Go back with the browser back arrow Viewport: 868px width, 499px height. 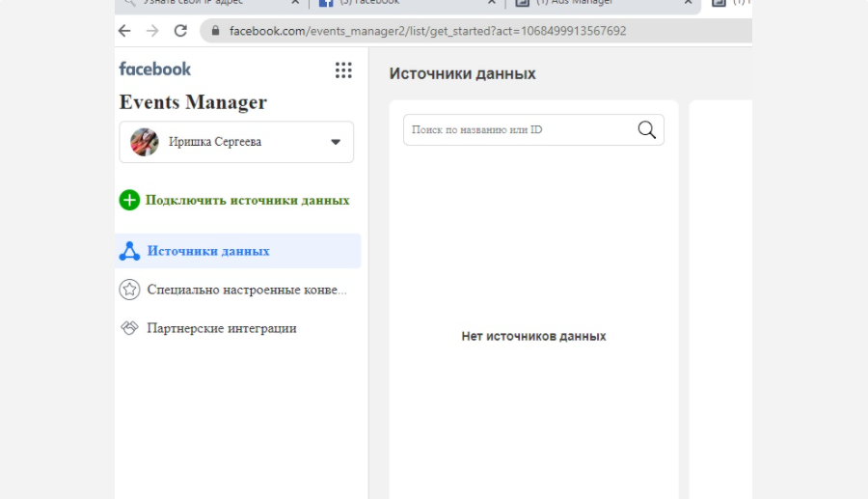[124, 31]
